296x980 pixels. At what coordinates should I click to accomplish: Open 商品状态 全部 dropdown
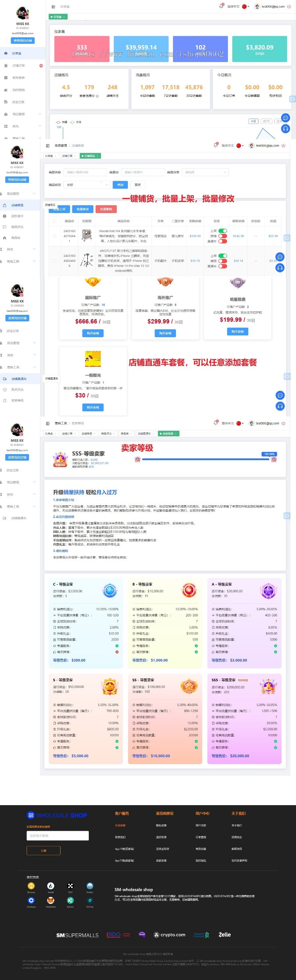coord(86,184)
